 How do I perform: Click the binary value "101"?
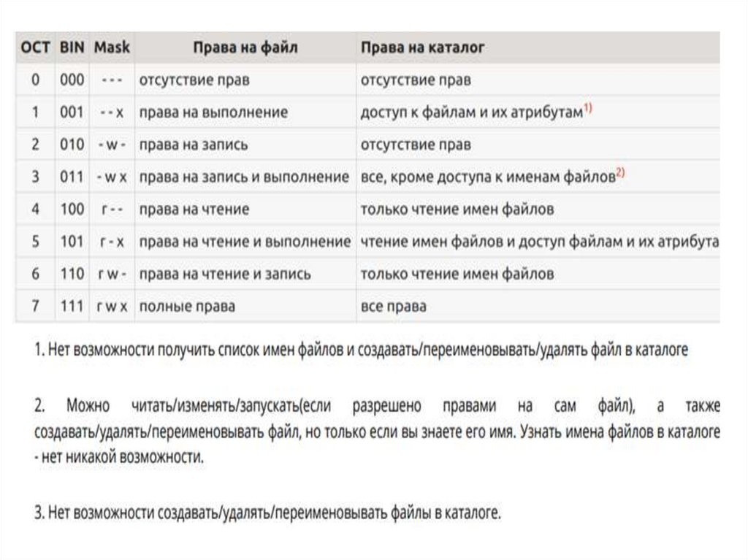point(72,241)
